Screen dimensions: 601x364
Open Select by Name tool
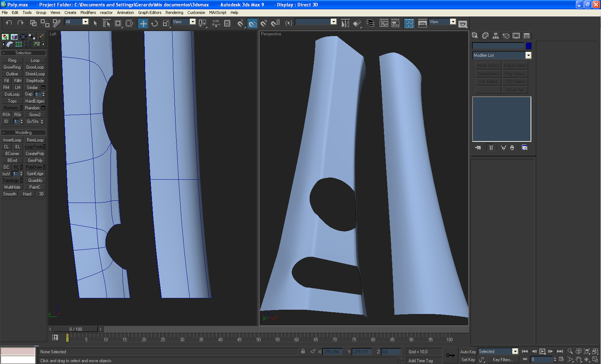coord(107,23)
